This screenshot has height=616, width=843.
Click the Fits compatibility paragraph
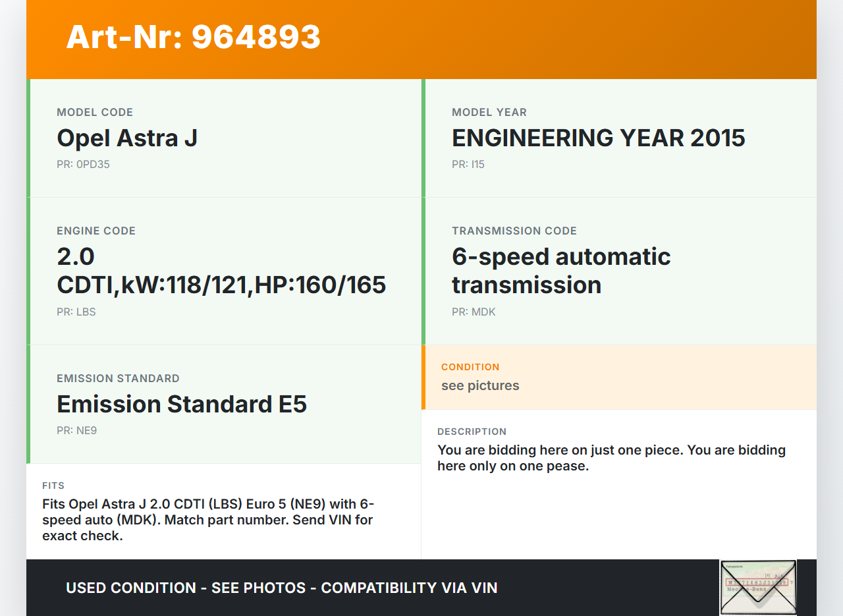pos(207,520)
